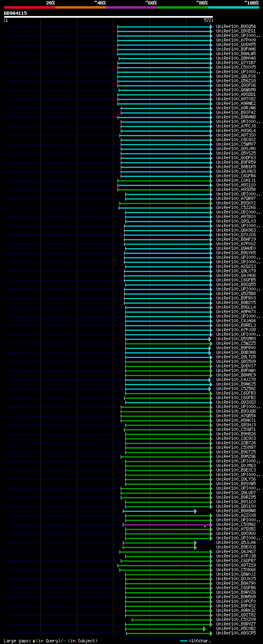The height and width of the screenshot is (644, 263).
Task: Click the green alignment bar for UniRef100_C0HIJ1
Action: 165,180
